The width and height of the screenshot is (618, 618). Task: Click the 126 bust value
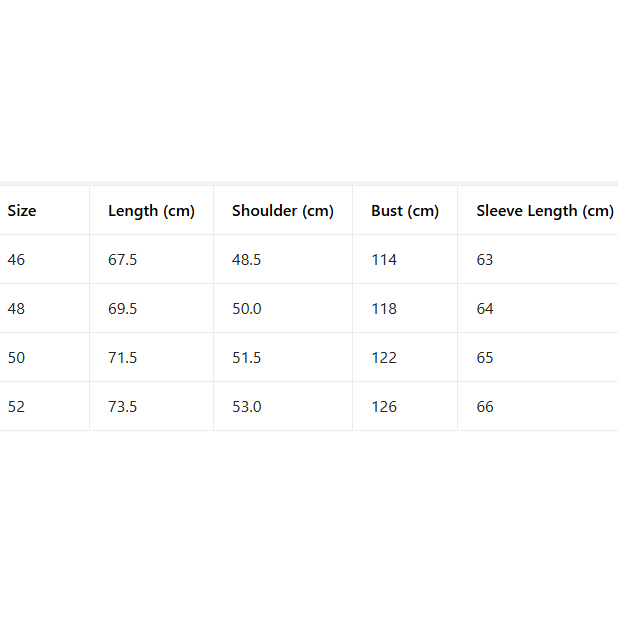click(384, 407)
